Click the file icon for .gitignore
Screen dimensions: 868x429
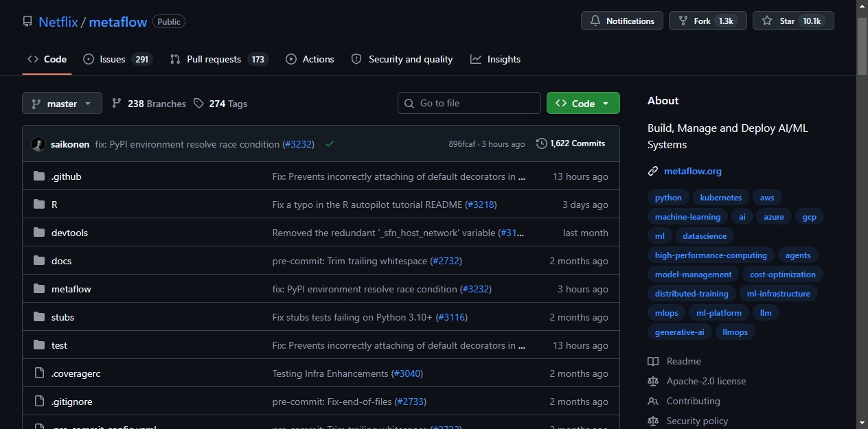(39, 402)
